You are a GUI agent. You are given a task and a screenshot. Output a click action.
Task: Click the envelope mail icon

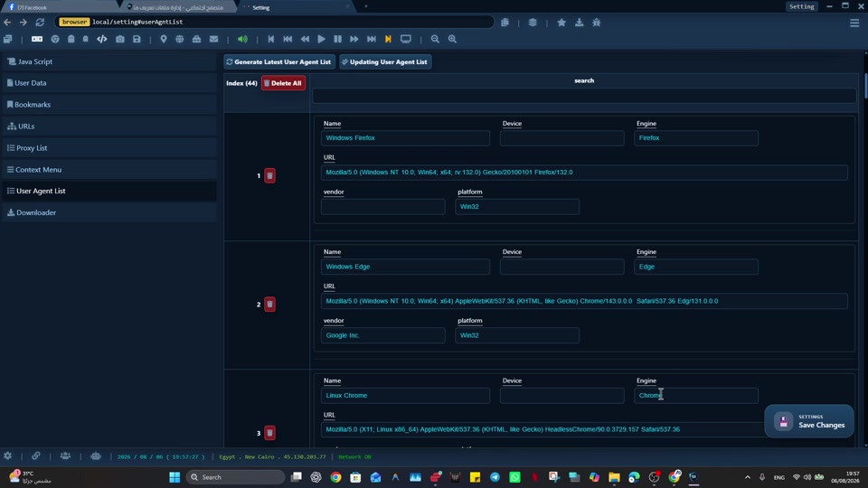pyautogui.click(x=213, y=39)
